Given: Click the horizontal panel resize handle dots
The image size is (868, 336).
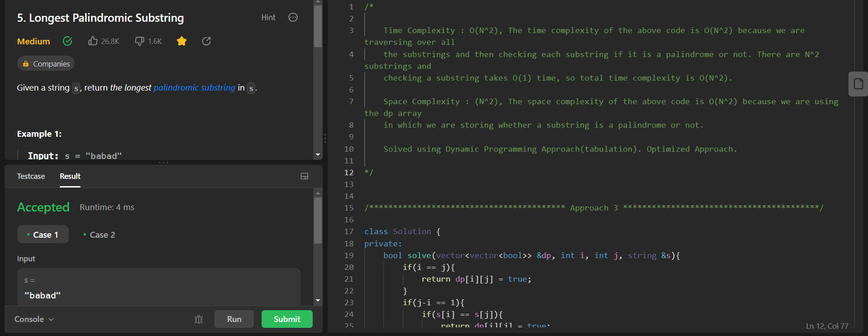Looking at the screenshot, I should (163, 162).
